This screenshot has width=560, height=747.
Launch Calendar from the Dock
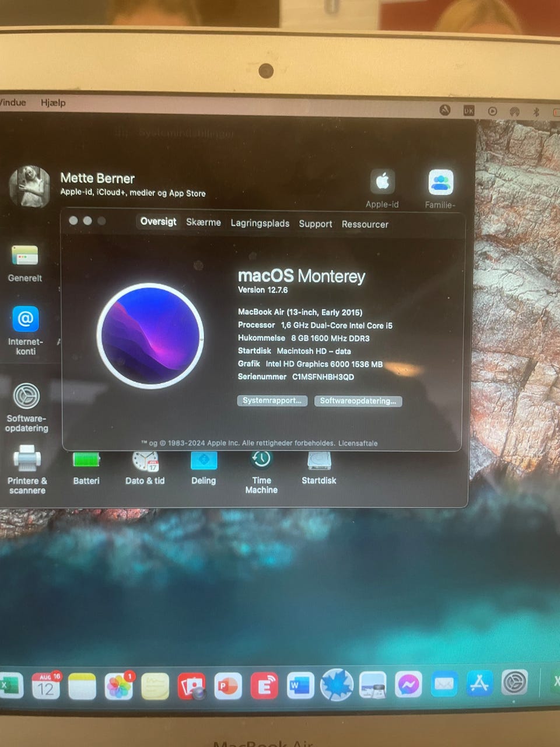[x=45, y=686]
